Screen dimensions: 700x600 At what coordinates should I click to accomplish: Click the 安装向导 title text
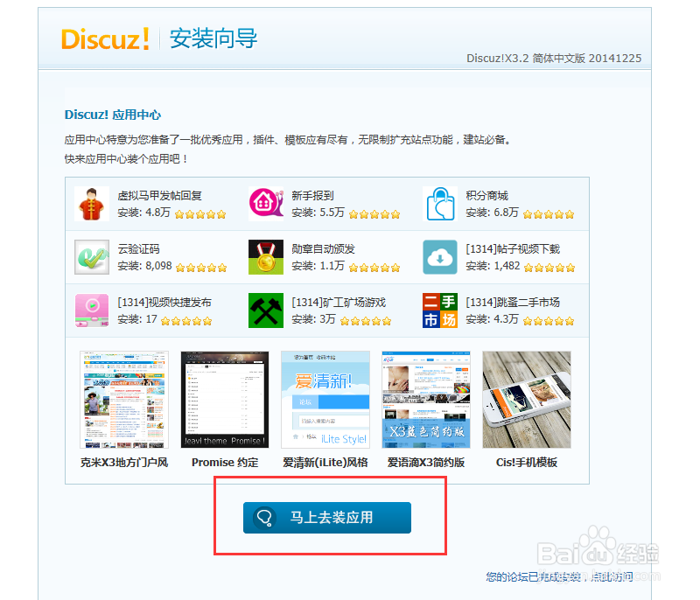click(213, 38)
